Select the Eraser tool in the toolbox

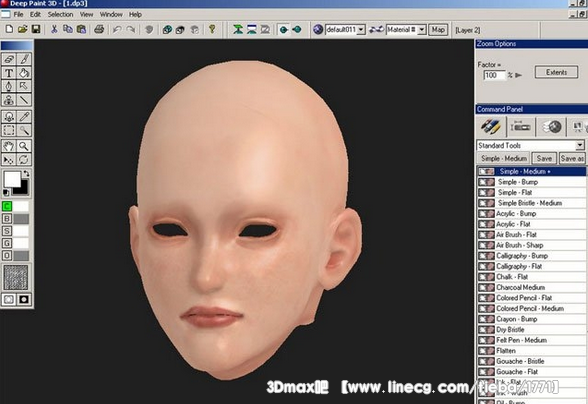pyautogui.click(x=9, y=59)
